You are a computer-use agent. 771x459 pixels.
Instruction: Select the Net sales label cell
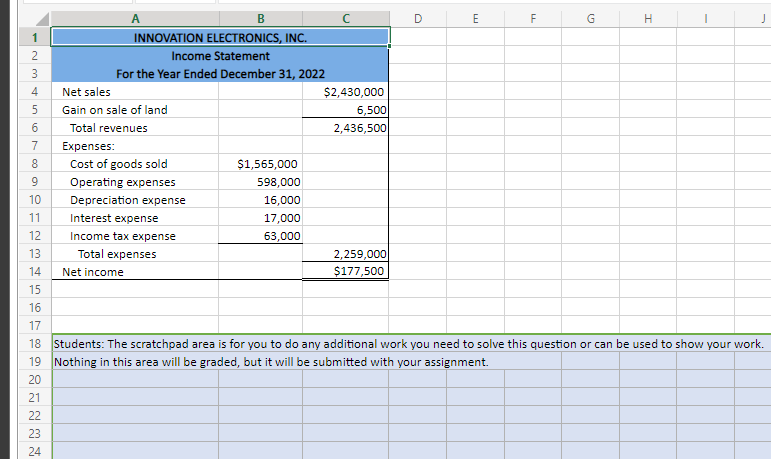coord(135,92)
